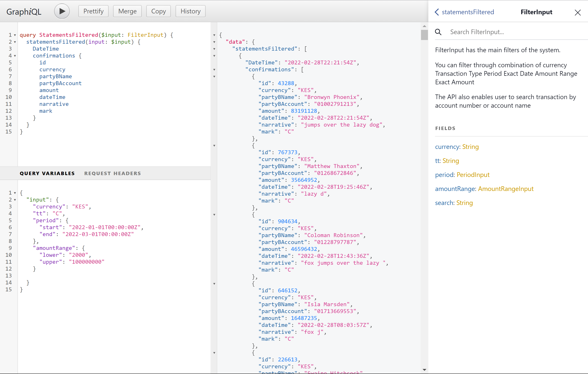The height and width of the screenshot is (374, 588).
Task: Click the "2022-01-01T00:00:00Z" start value
Action: [105, 227]
